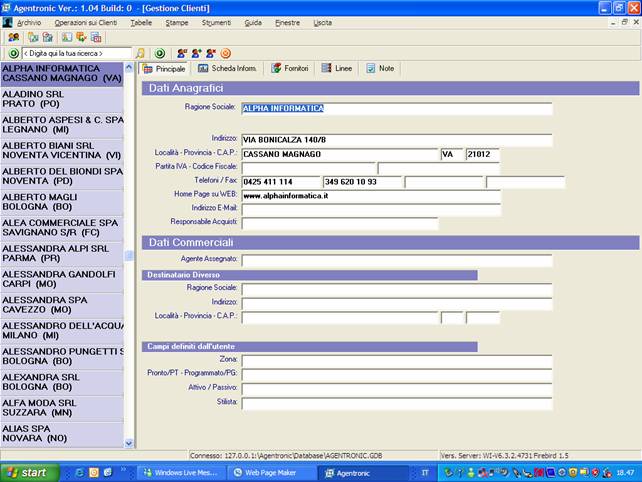The image size is (642, 482).
Task: Click the Windows Start button
Action: (28, 472)
